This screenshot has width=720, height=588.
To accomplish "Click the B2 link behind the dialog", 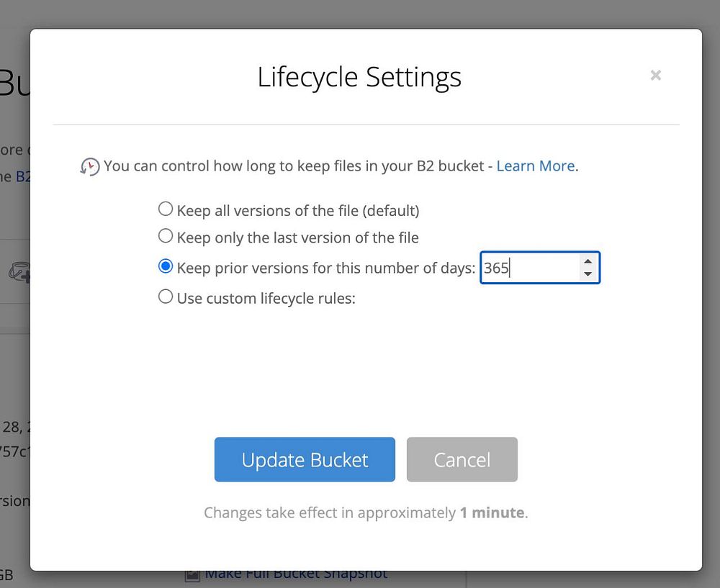I will point(24,176).
